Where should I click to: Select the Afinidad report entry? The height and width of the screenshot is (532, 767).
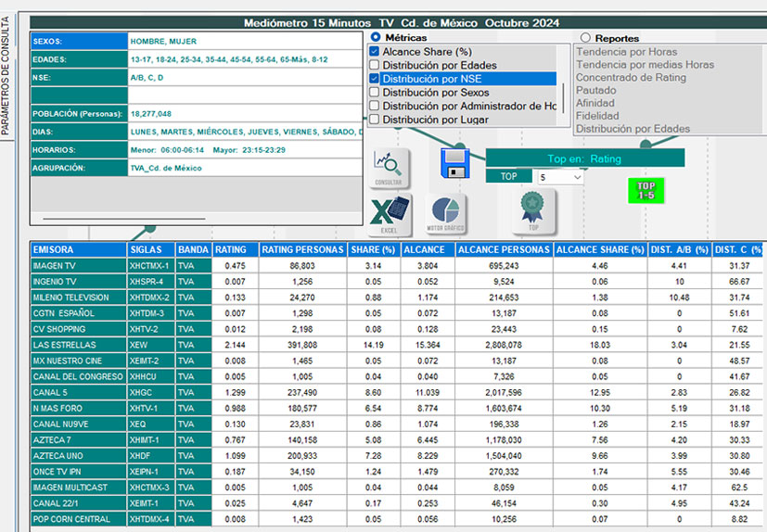594,103
